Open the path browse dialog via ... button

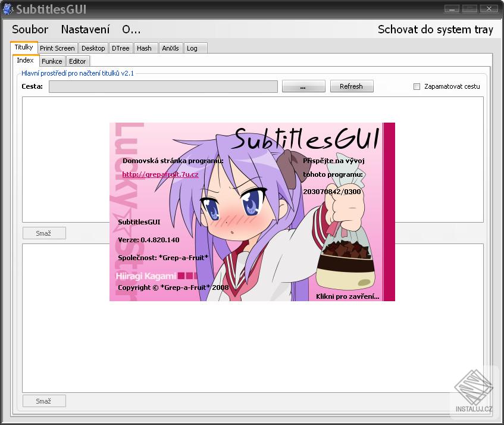[303, 86]
